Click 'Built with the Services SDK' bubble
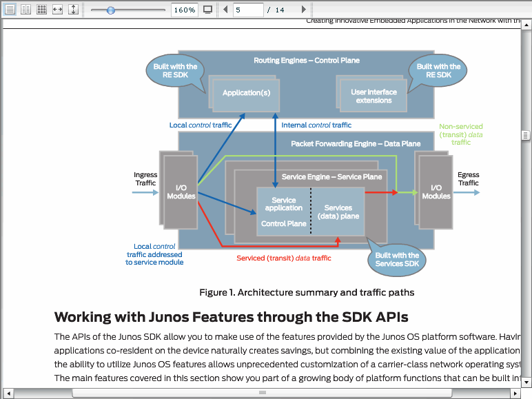The image size is (532, 399). coord(397,260)
